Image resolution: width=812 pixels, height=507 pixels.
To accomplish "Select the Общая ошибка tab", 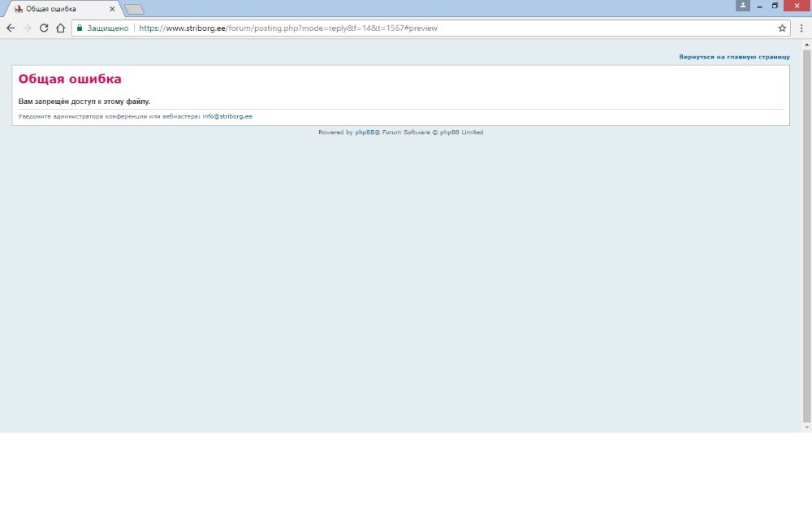I will click(x=57, y=9).
